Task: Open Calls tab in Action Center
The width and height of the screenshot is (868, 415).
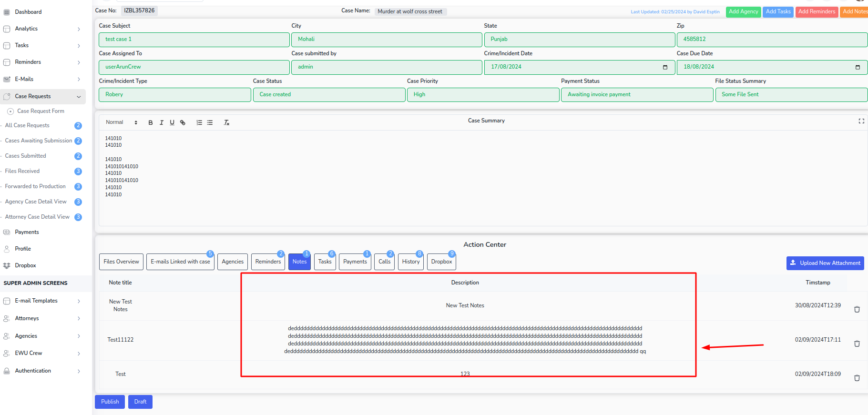Action: (x=384, y=262)
